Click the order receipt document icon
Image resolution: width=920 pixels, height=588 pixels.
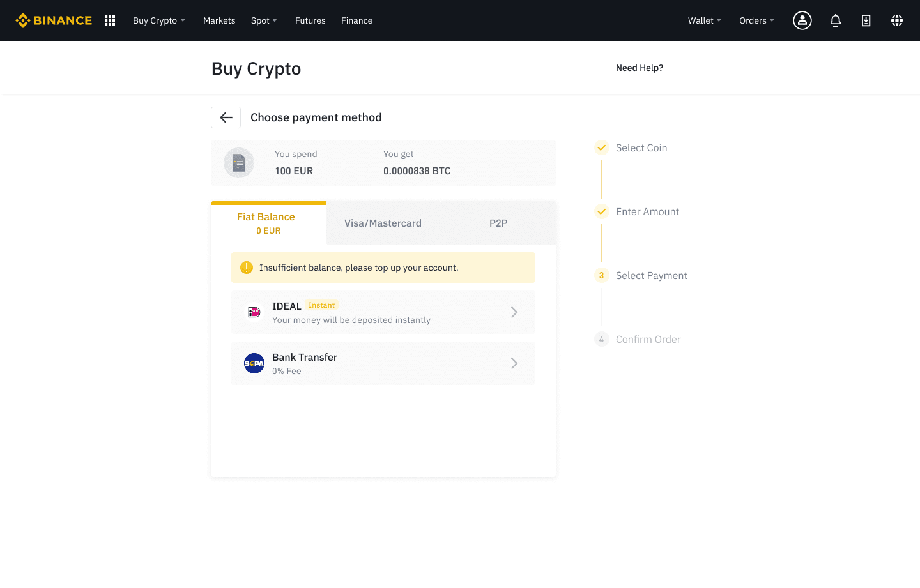(239, 163)
